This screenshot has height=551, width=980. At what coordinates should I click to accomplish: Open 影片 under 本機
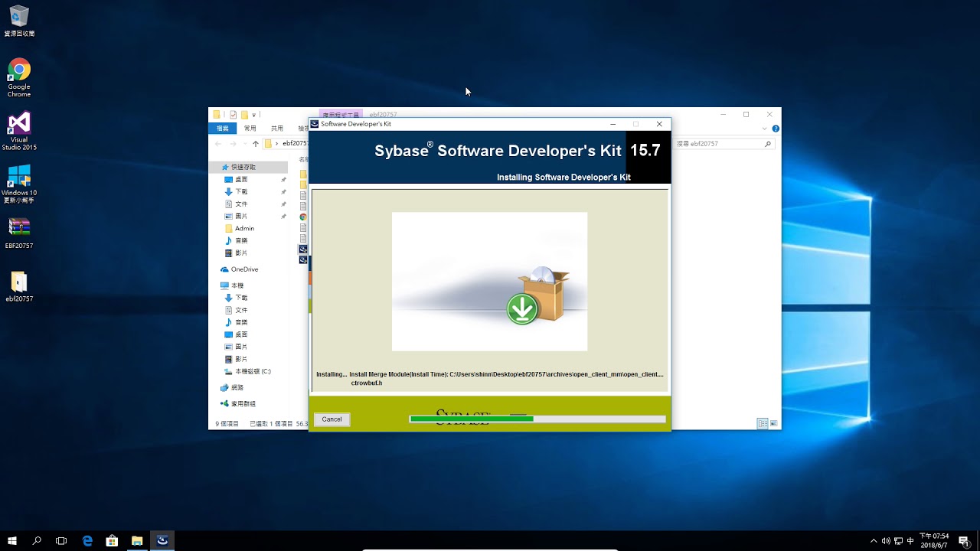click(x=241, y=359)
